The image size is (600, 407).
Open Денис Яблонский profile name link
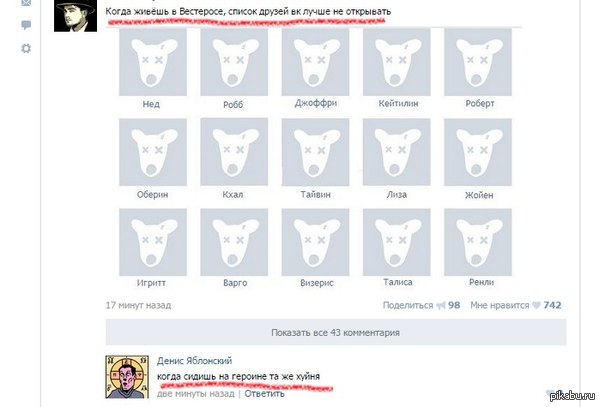click(x=194, y=361)
